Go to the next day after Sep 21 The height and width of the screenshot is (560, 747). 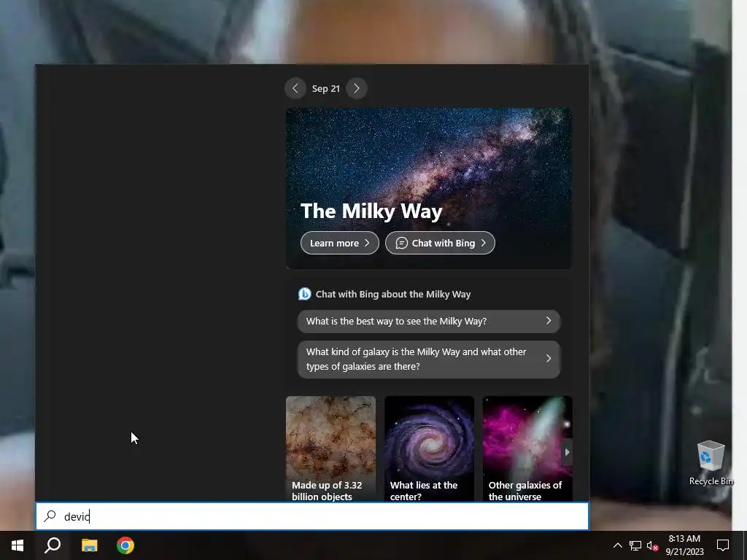click(356, 88)
